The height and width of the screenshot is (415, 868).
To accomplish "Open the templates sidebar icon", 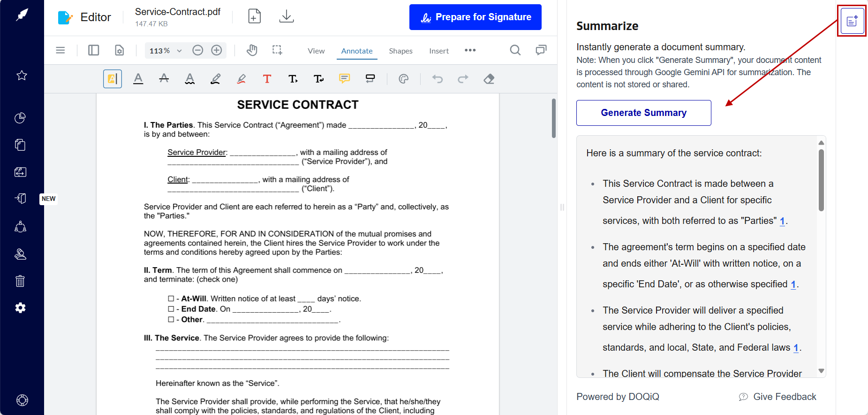I will click(x=20, y=172).
